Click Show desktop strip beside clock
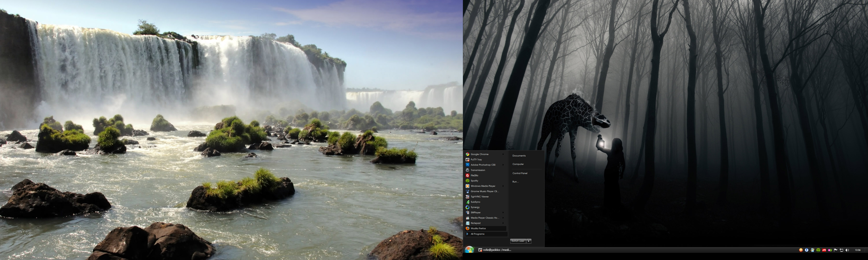The width and height of the screenshot is (868, 260). (x=866, y=250)
